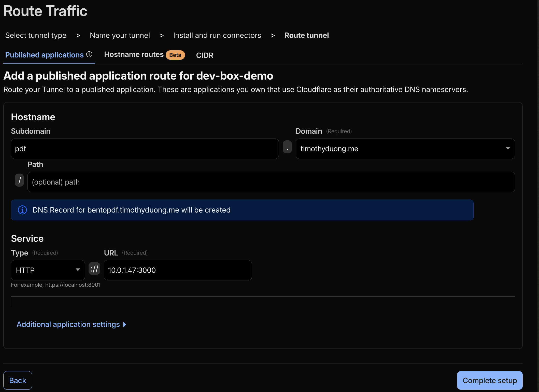Screen dimensions: 539x392
Task: Go to Name your tunnel breadcrumb step
Action: pos(120,35)
